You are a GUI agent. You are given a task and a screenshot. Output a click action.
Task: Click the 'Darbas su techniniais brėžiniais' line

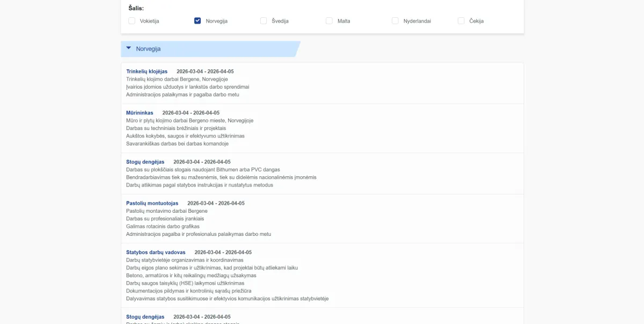click(176, 128)
